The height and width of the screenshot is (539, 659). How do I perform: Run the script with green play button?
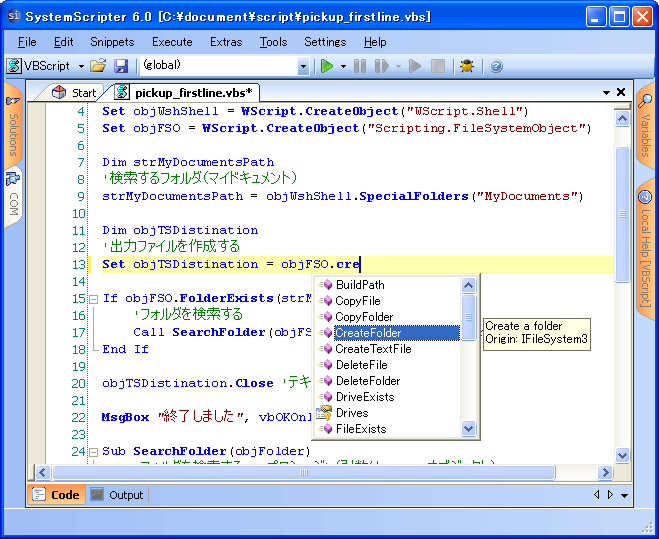pos(326,66)
